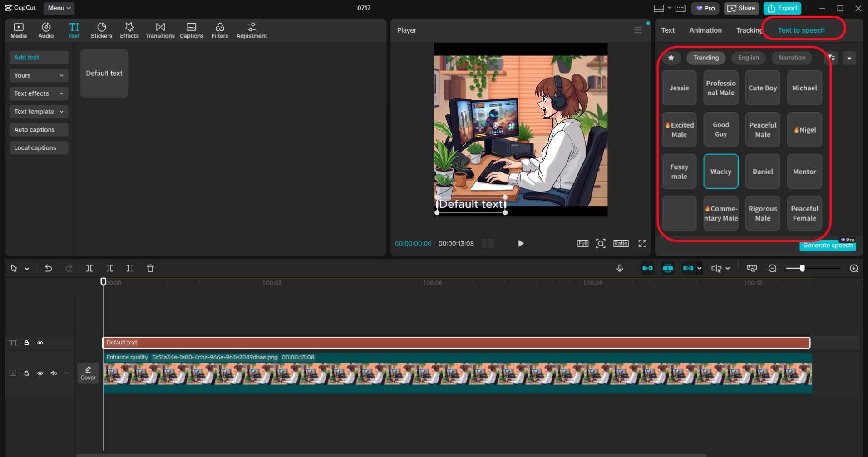Expand the Text effects section
The height and width of the screenshot is (457, 868).
tap(39, 93)
